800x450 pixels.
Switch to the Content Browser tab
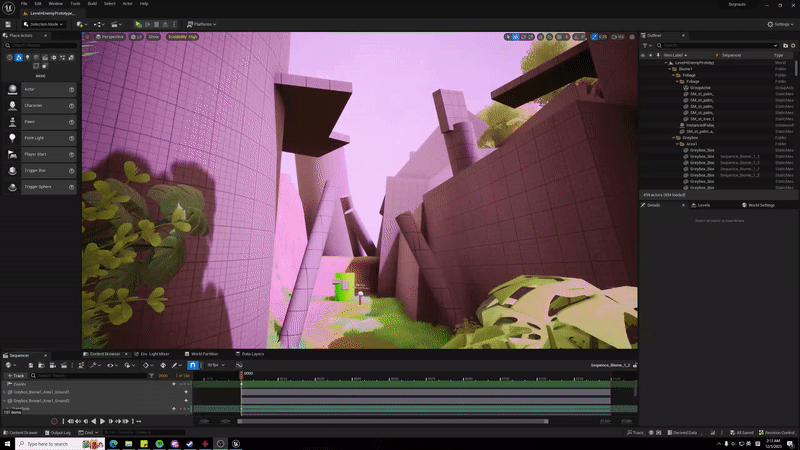point(105,354)
